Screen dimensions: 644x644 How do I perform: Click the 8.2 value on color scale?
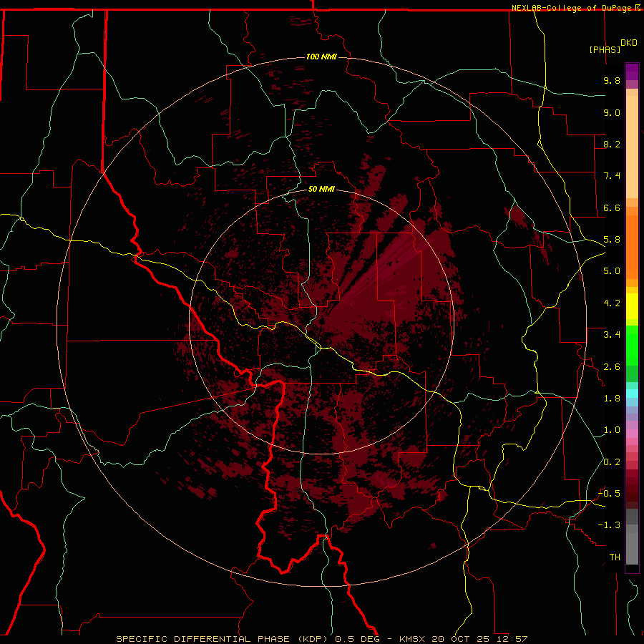click(612, 144)
